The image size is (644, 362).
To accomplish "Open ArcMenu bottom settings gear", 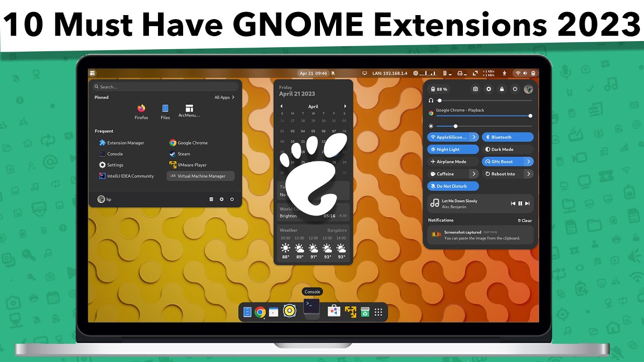I will pos(221,199).
